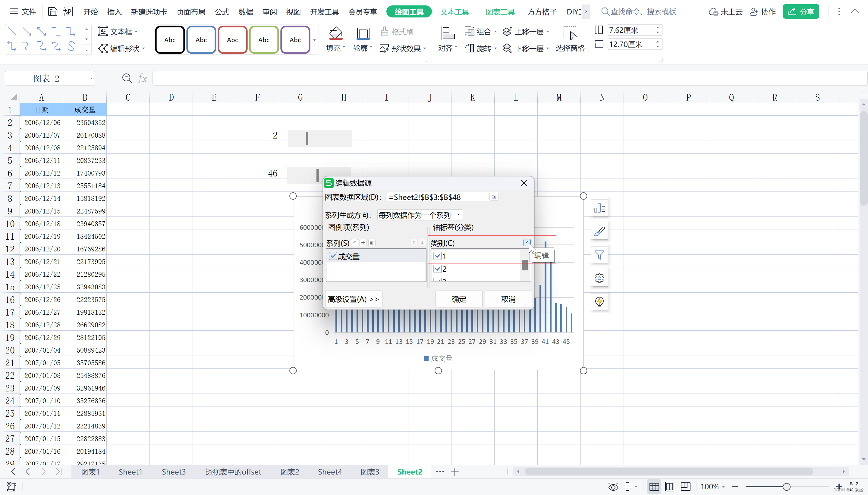Switch to 透视表中的offset sheet tab
Viewport: 868px width, 495px height.
click(233, 472)
